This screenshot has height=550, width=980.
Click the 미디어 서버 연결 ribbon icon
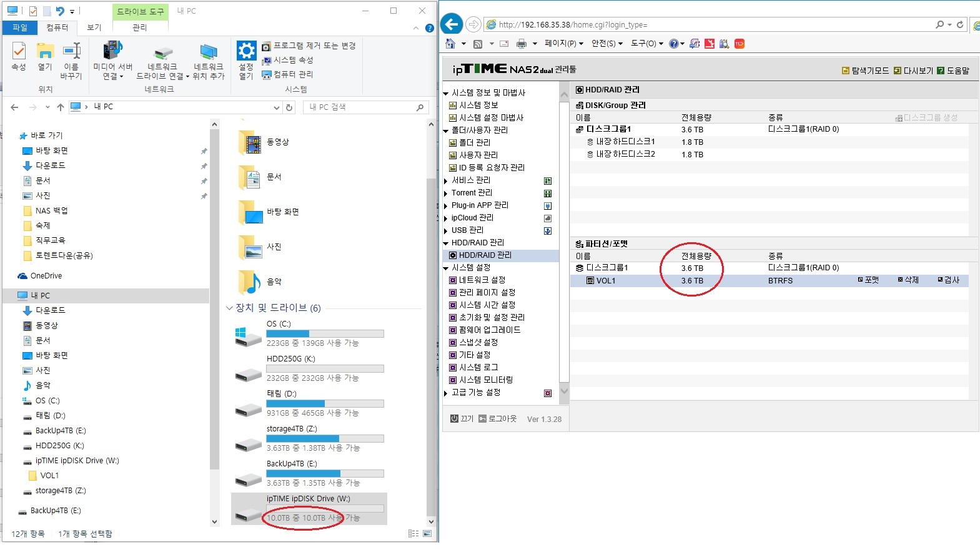tap(113, 51)
